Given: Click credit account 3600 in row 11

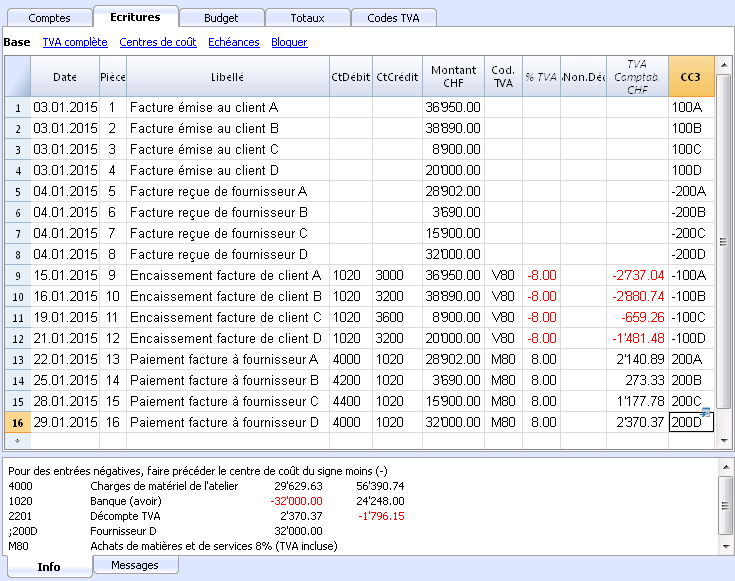Looking at the screenshot, I should click(x=398, y=317).
